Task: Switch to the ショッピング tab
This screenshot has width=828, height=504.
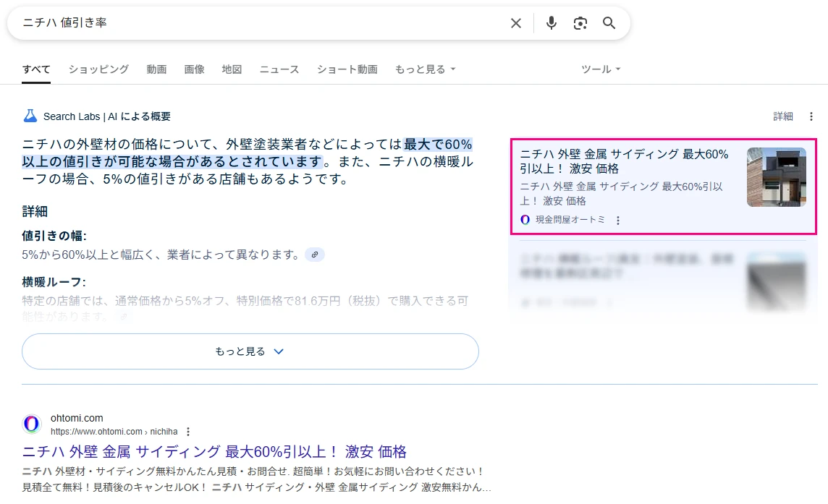Action: tap(98, 69)
